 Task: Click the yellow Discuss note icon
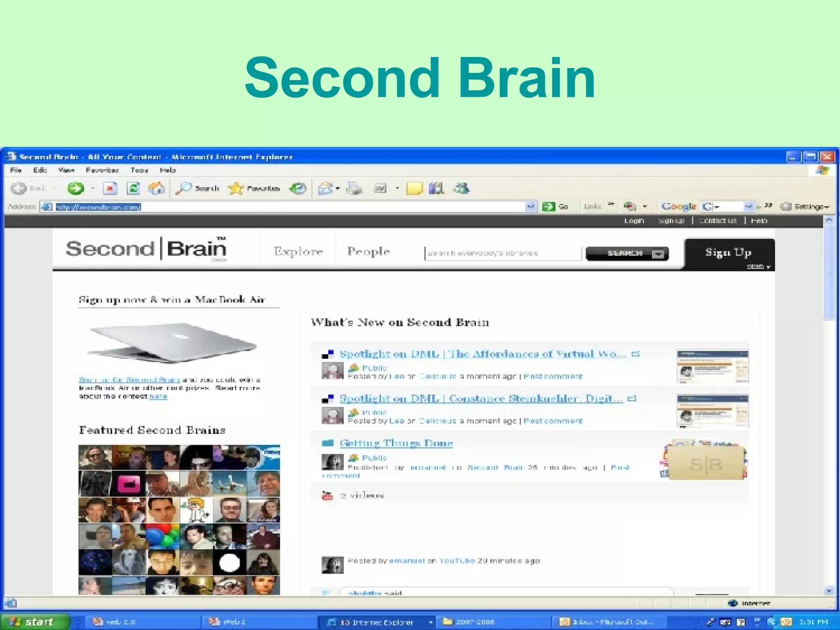pyautogui.click(x=414, y=189)
